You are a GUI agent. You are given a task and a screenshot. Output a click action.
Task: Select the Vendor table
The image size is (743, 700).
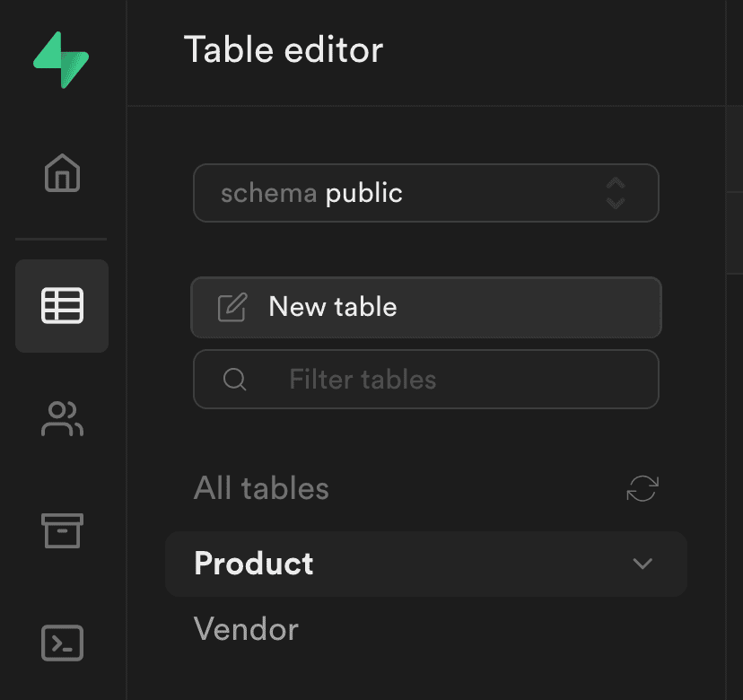point(246,629)
